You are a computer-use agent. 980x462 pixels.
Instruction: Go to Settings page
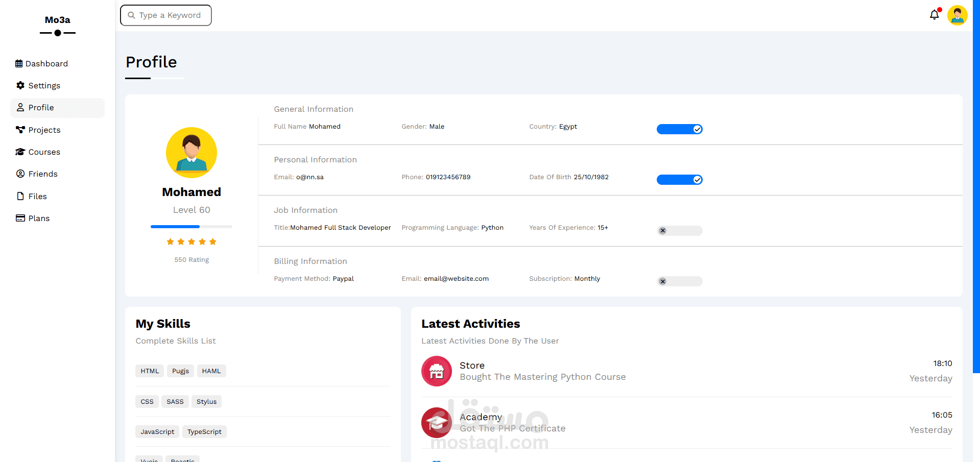(x=57, y=86)
